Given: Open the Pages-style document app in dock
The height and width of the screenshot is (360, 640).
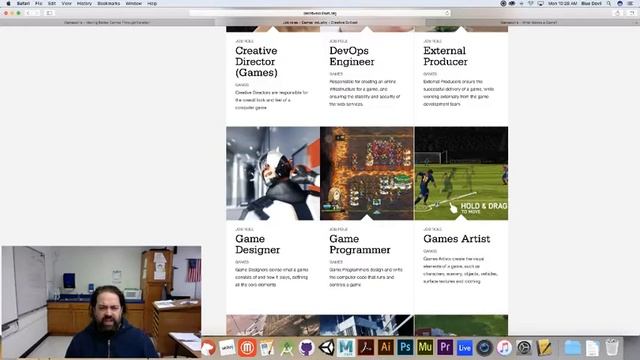Looking at the screenshot, I should 267,348.
